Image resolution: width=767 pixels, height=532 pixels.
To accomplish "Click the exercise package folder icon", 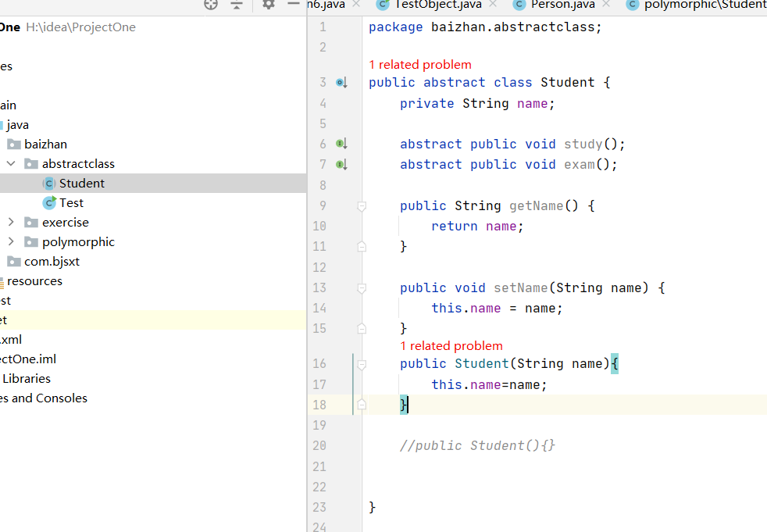I will (32, 223).
